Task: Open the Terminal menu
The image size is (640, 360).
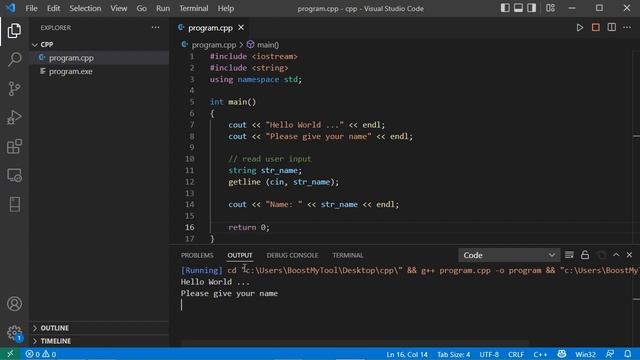Action: point(193,8)
